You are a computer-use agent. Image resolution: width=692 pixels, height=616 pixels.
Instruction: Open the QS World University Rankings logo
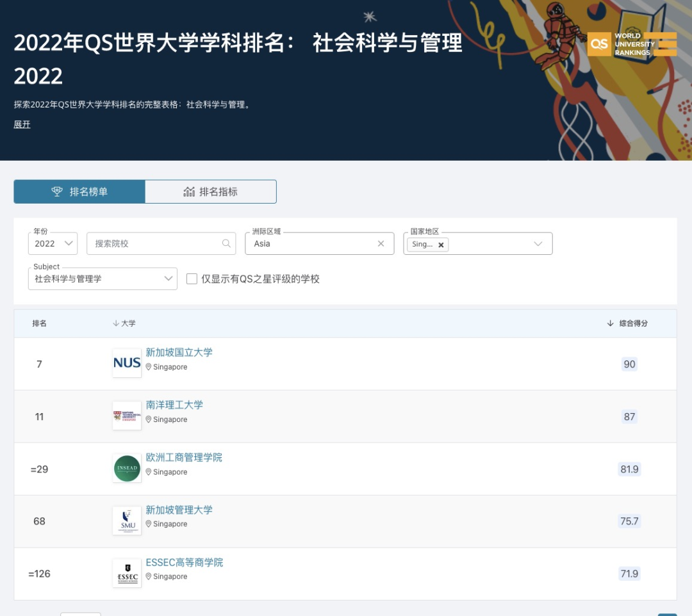pyautogui.click(x=632, y=44)
